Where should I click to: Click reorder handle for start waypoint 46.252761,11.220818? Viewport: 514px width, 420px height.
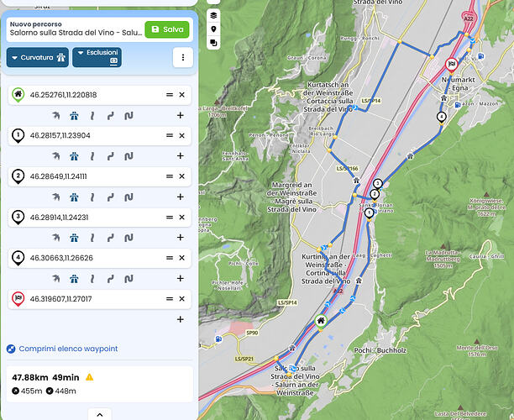[170, 95]
